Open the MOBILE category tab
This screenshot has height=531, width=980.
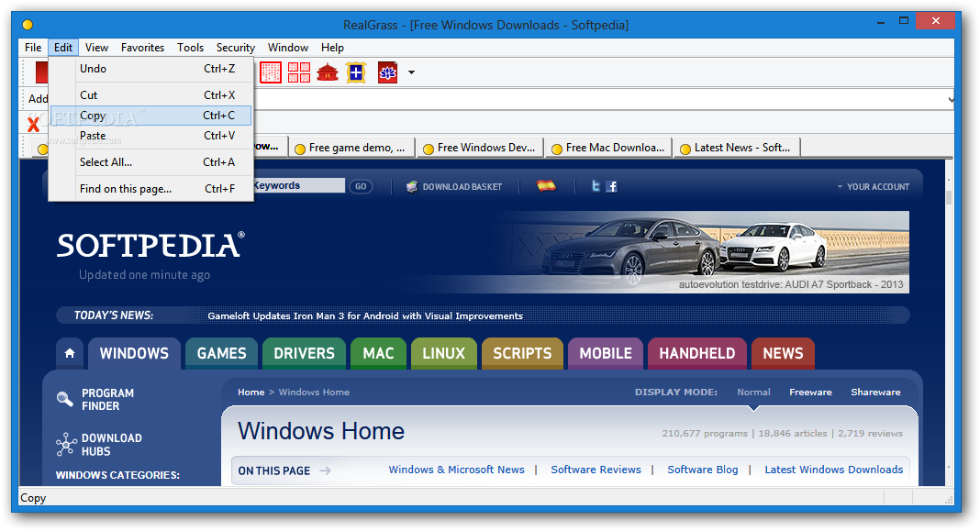[x=606, y=354]
